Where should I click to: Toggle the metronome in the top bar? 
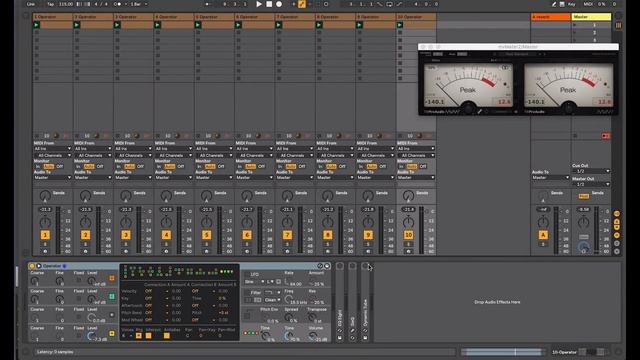coord(119,4)
